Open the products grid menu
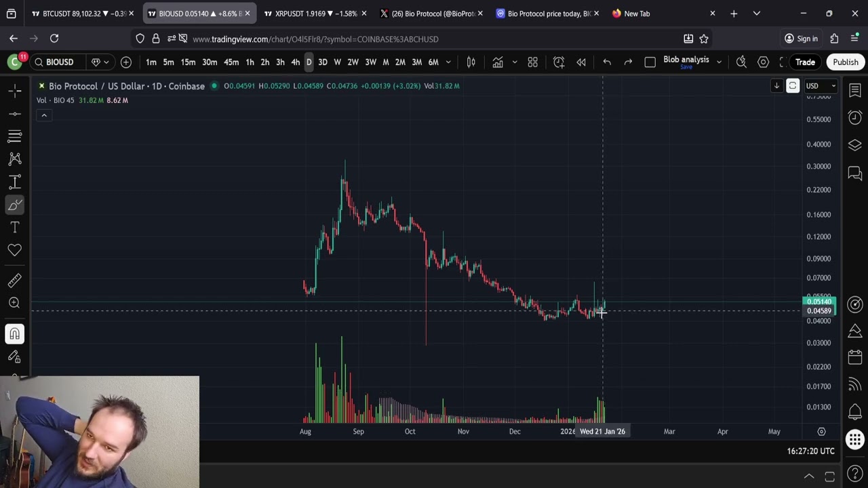 point(854,440)
